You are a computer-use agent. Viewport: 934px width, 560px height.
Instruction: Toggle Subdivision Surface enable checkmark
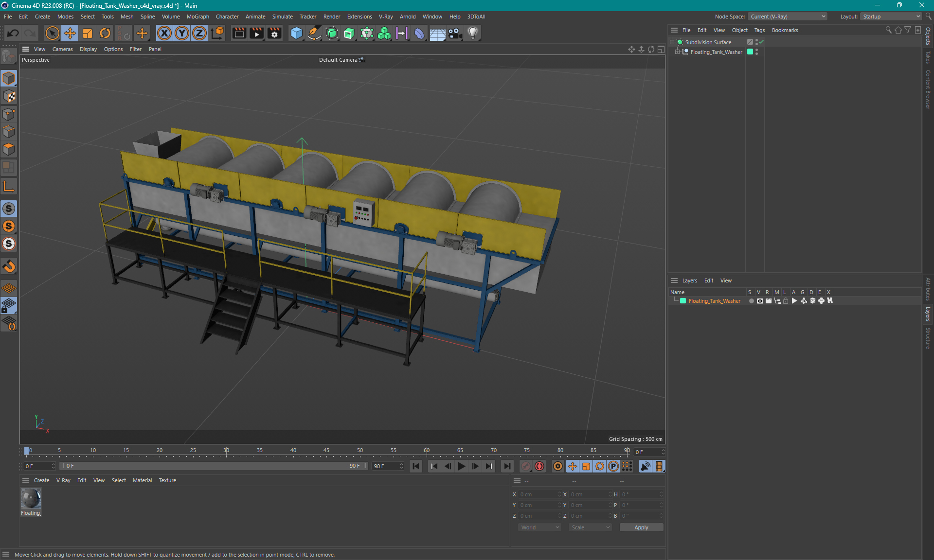pos(761,42)
